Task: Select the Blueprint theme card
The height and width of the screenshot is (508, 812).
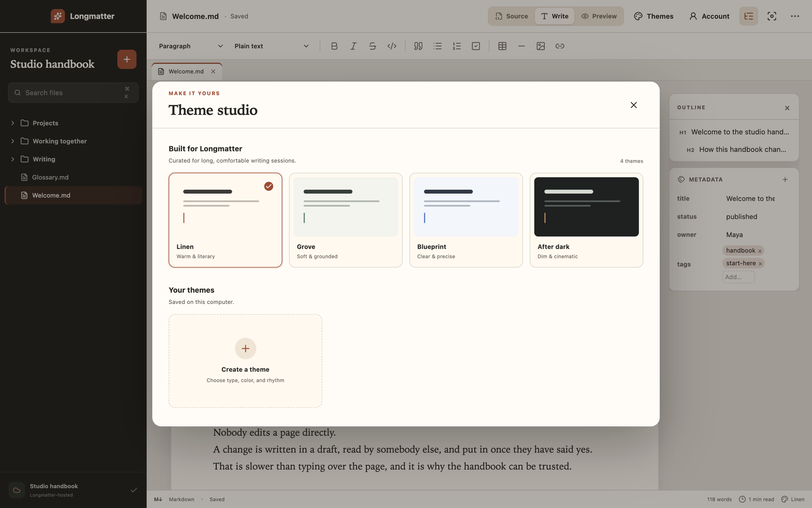Action: coord(466,220)
